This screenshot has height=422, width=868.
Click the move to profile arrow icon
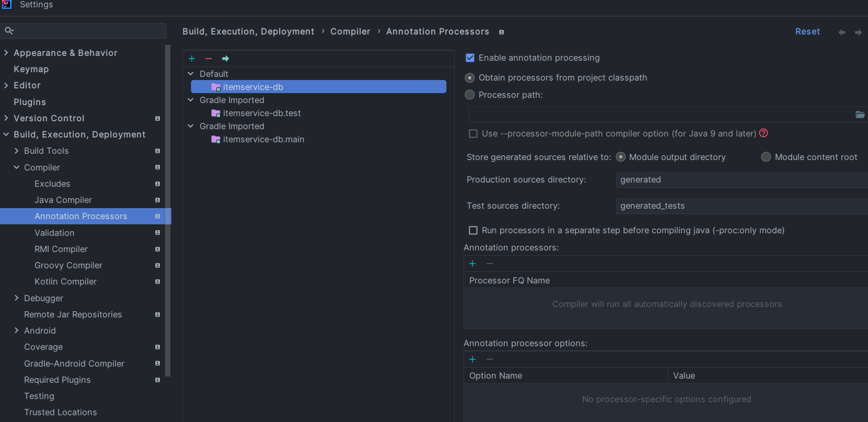(225, 59)
